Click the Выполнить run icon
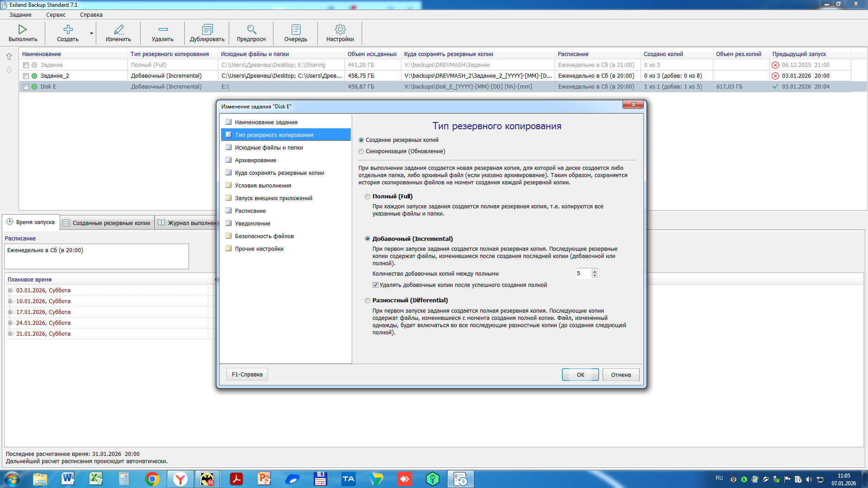The image size is (868, 488). [23, 30]
